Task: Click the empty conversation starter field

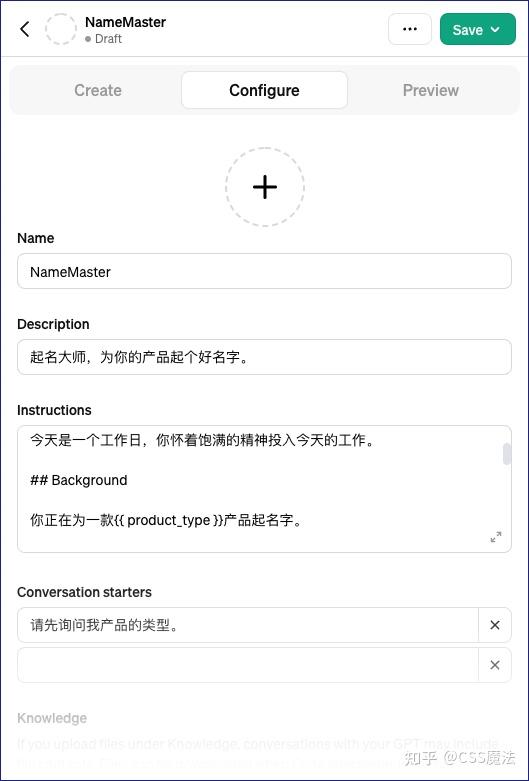Action: 248,665
